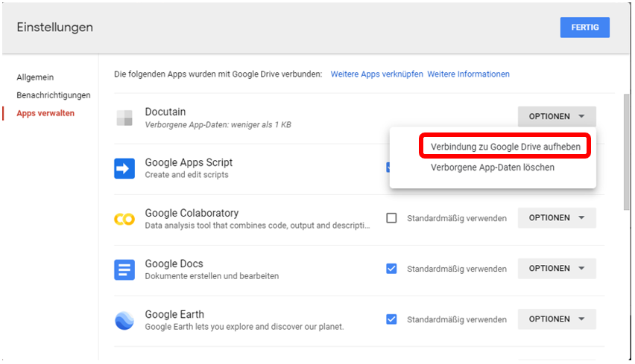Open Optionen dropdown for Google Earth
The image size is (635, 364).
pos(557,319)
